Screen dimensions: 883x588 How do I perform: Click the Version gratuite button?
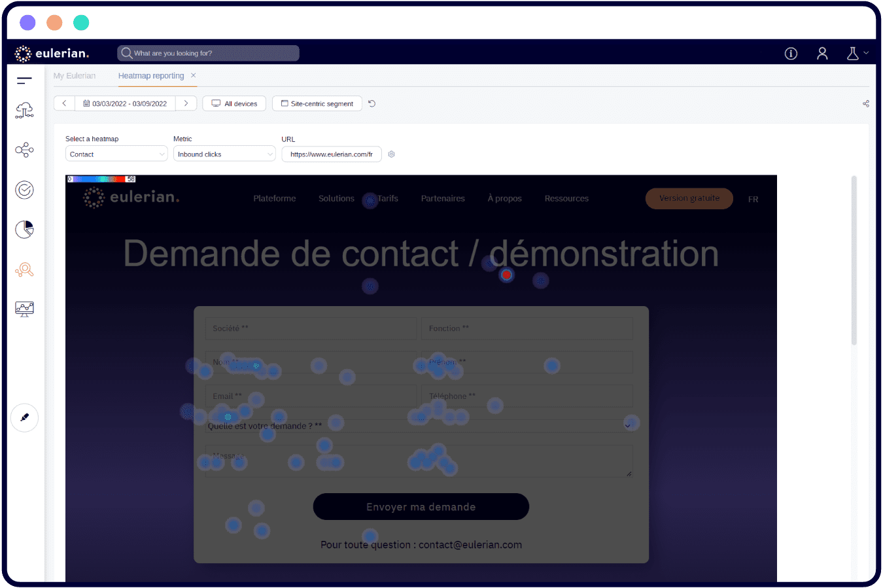(x=689, y=199)
